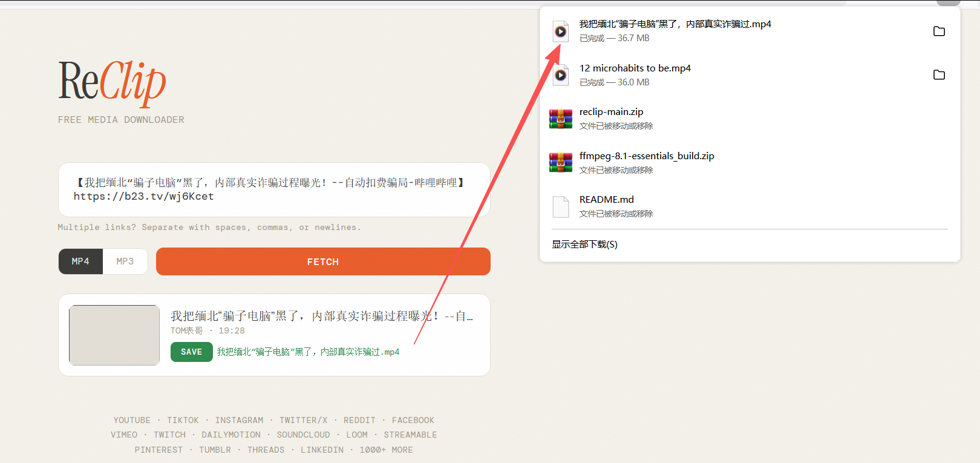Click STREAMABLE in supported sites list
Image resolution: width=980 pixels, height=463 pixels.
pyautogui.click(x=410, y=435)
